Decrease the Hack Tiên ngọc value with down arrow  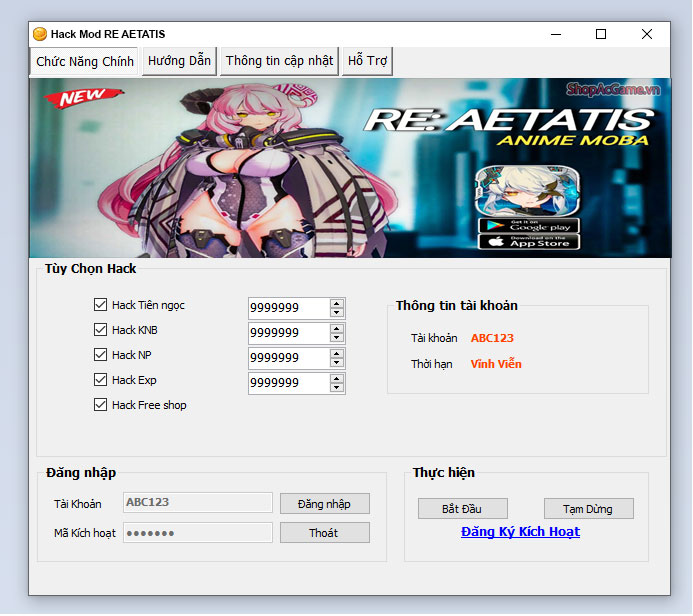(337, 312)
